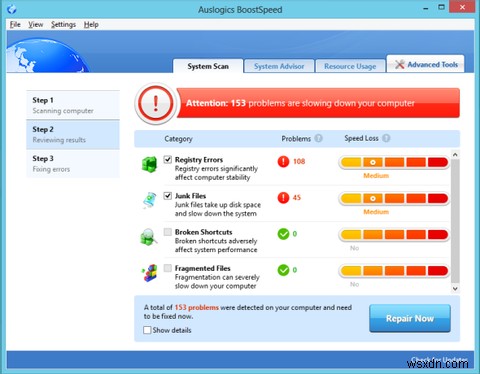Enable the Show details checkbox
This screenshot has width=480, height=374.
147,330
